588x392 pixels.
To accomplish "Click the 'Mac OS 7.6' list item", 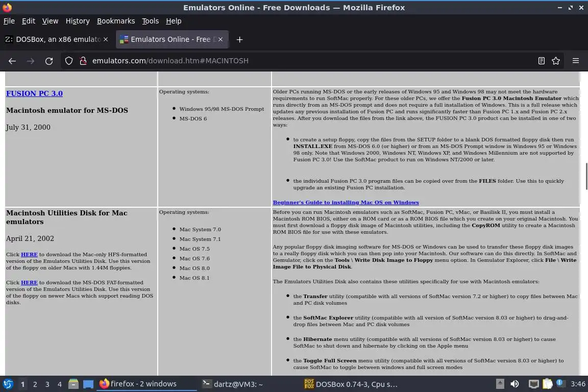I will (x=194, y=258).
